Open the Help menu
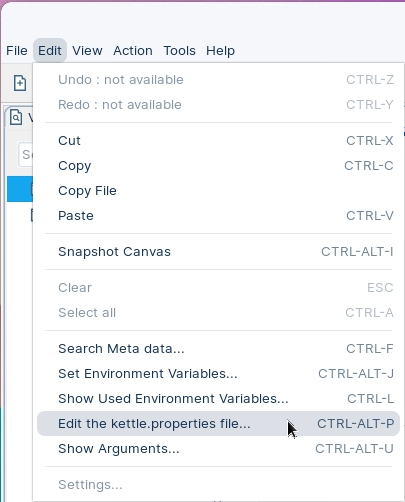 (x=220, y=51)
